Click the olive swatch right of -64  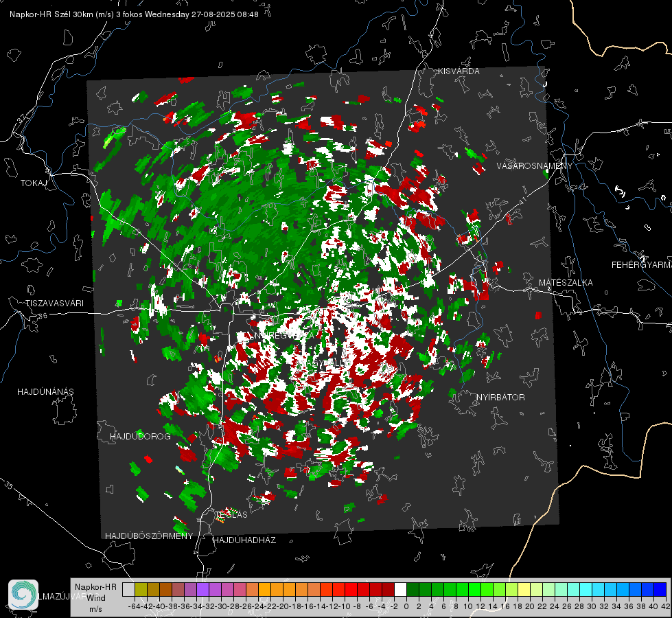pos(141,589)
